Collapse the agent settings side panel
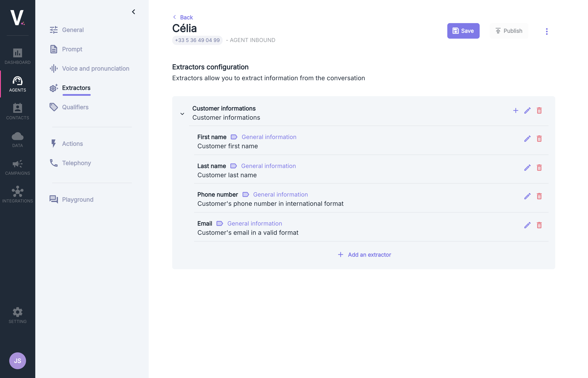 pyautogui.click(x=134, y=12)
